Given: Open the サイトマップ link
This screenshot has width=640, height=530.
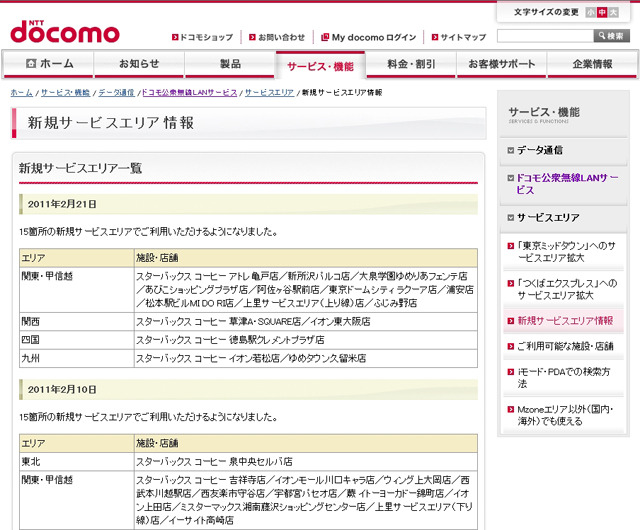Looking at the screenshot, I should point(459,37).
